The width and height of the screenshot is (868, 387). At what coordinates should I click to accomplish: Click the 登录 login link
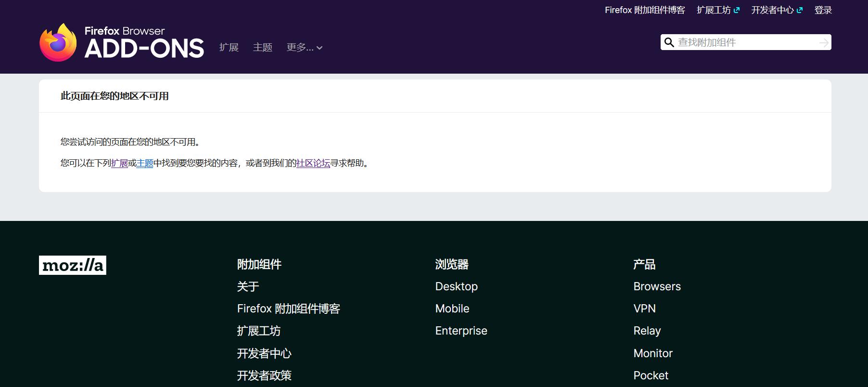[x=823, y=10]
